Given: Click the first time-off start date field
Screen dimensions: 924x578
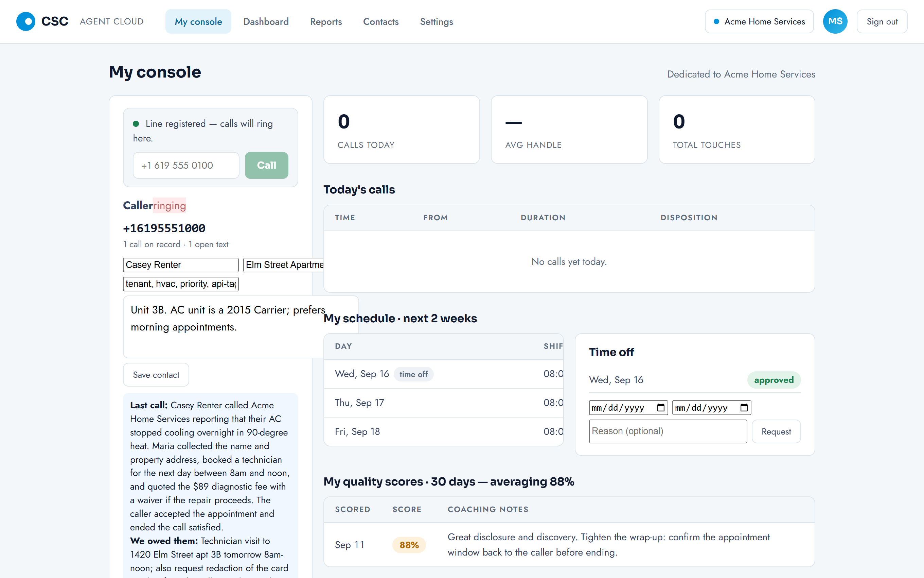Looking at the screenshot, I should pyautogui.click(x=628, y=408).
